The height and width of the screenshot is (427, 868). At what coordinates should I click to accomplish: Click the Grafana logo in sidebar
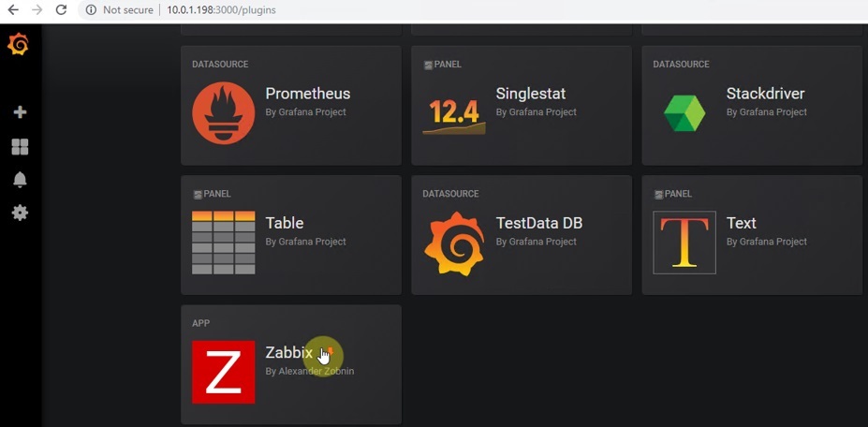[x=18, y=44]
